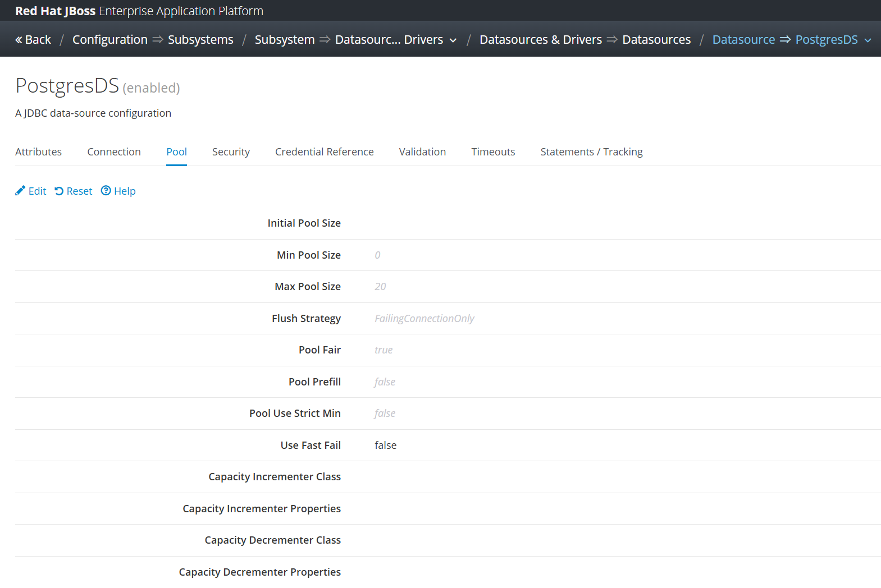The width and height of the screenshot is (881, 588).
Task: Open the Statements / Tracking tab
Action: point(592,152)
